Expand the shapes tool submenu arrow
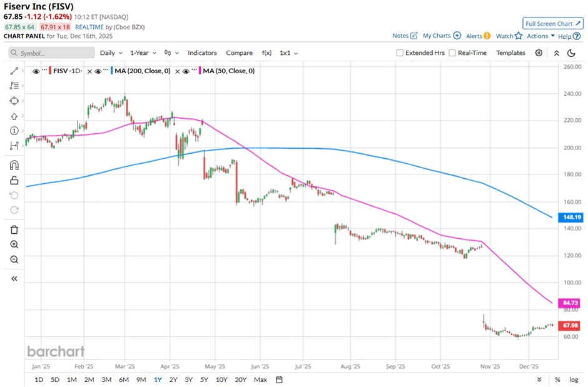The height and width of the screenshot is (387, 588). pyautogui.click(x=23, y=101)
